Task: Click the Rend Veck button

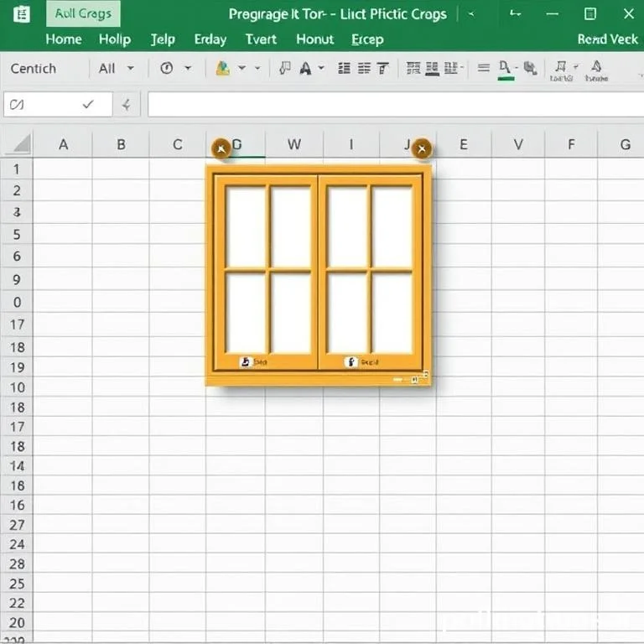Action: [x=608, y=39]
